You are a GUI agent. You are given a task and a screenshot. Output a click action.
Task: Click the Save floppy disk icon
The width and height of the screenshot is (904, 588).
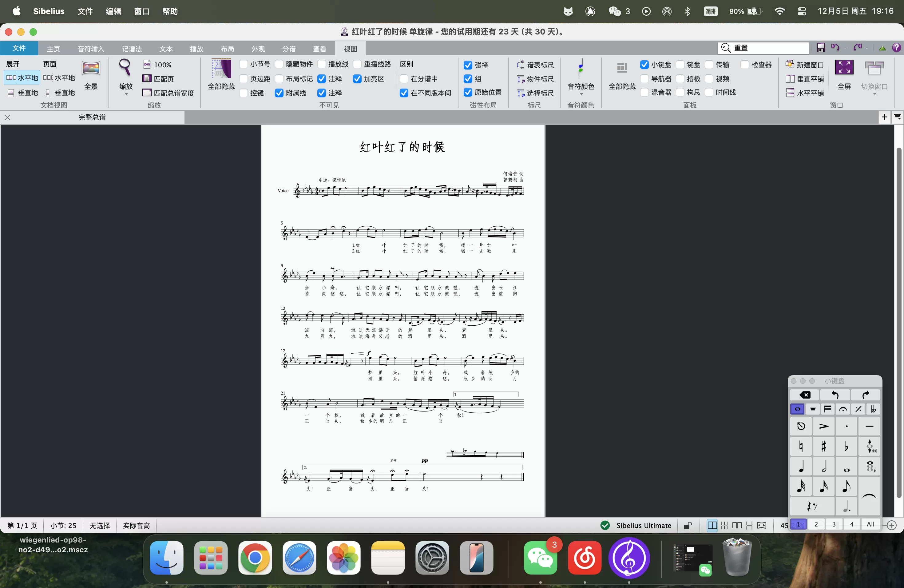point(820,47)
